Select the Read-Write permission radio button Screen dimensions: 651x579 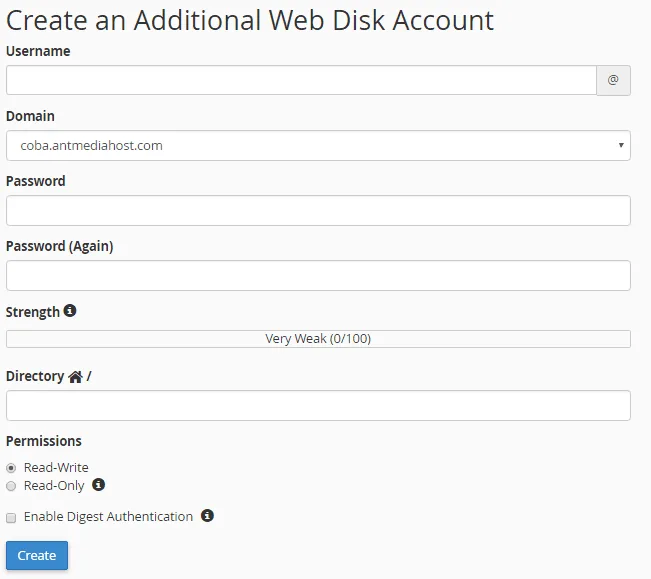11,468
